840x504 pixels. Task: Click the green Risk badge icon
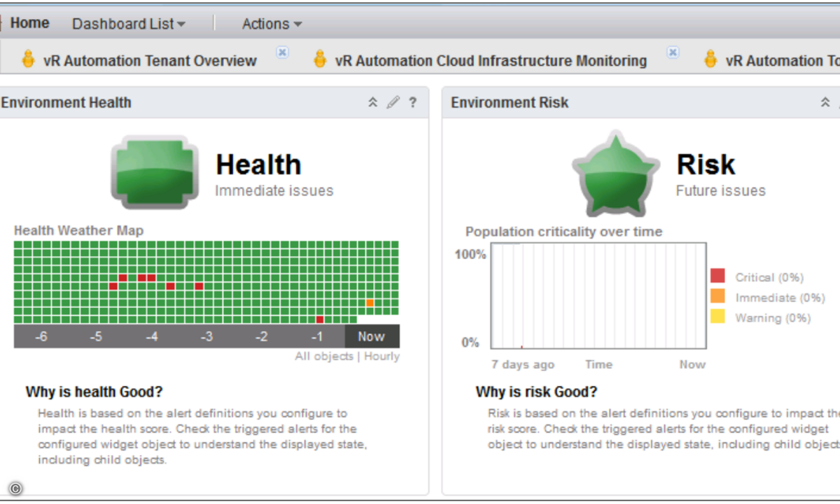(615, 173)
